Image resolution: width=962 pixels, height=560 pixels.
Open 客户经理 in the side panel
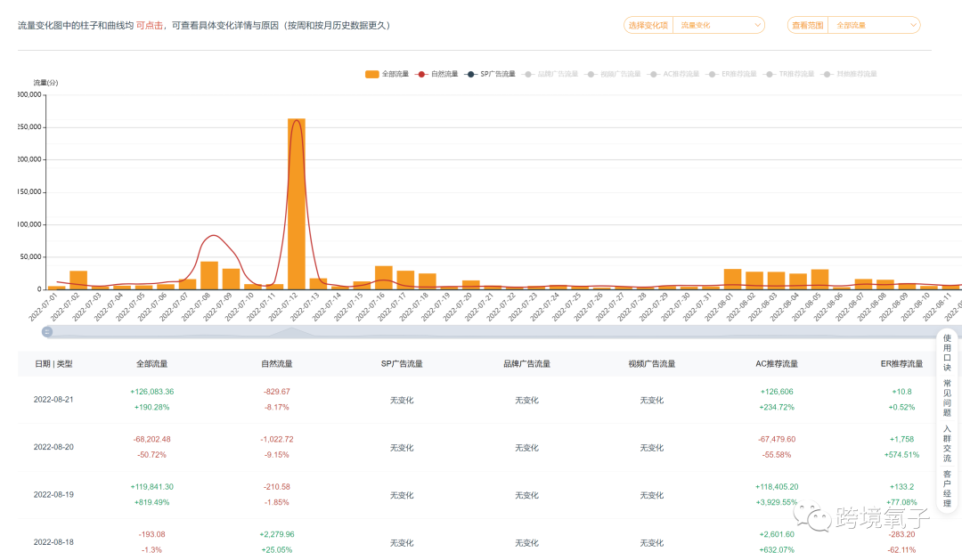click(x=947, y=489)
